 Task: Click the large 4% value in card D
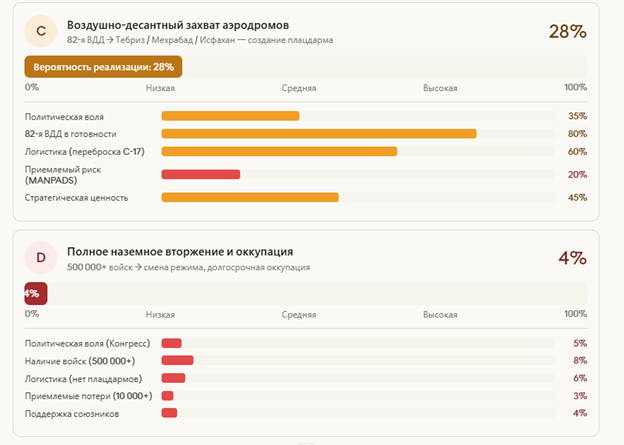tap(571, 258)
